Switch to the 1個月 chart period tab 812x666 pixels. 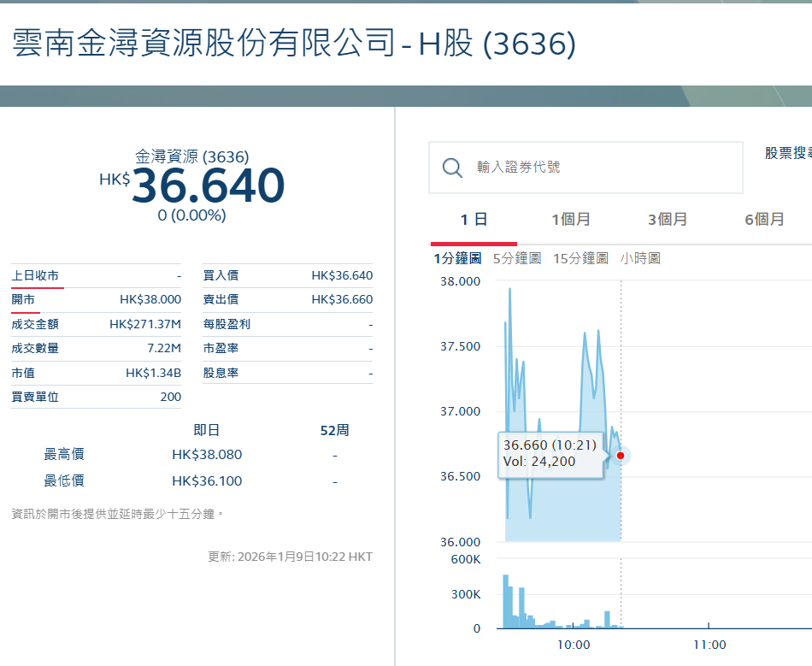coord(571,219)
